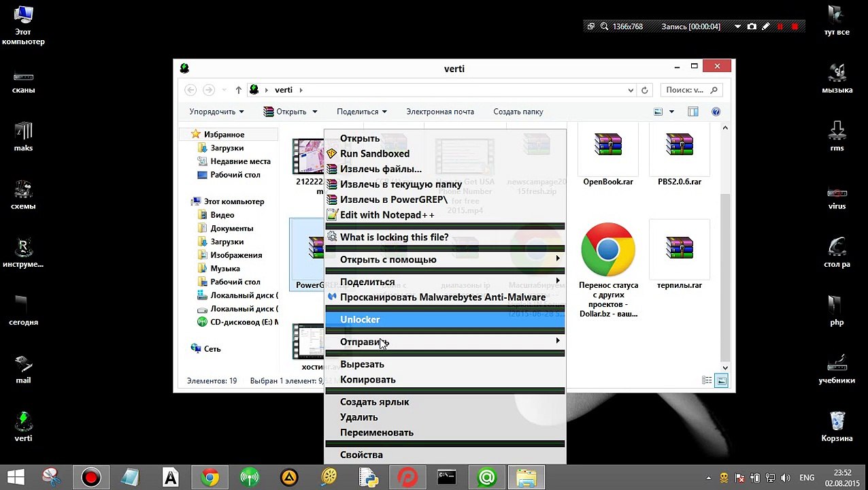Open the 'учебники' desktop icon
Image resolution: width=868 pixels, height=490 pixels.
click(837, 370)
